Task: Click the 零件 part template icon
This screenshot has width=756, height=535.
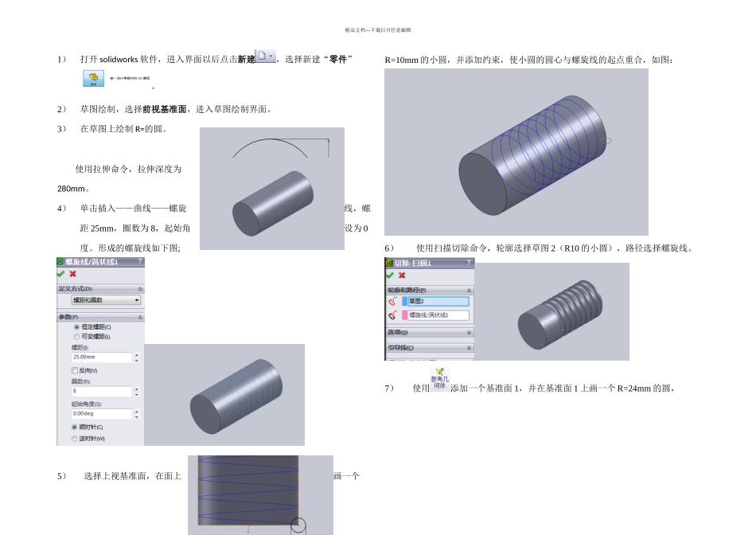Action: (x=94, y=78)
